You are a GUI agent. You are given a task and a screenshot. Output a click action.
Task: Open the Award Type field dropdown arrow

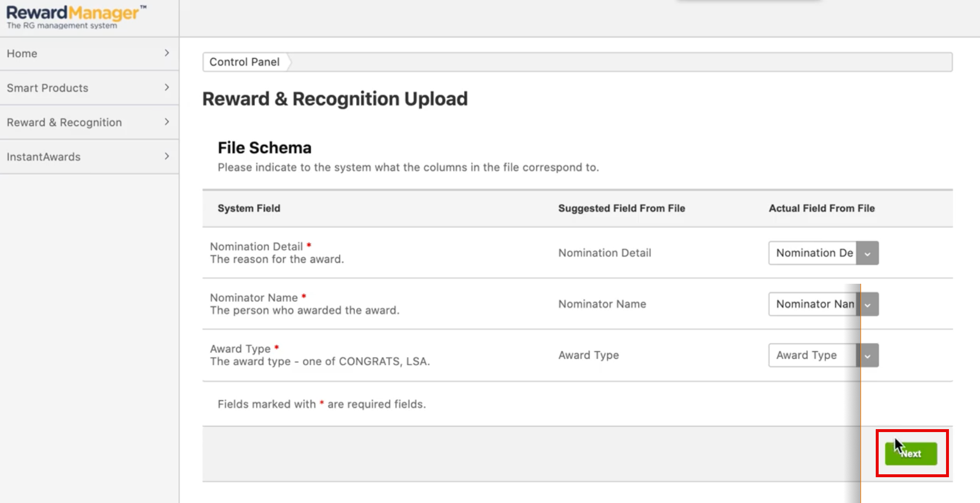[x=868, y=355]
